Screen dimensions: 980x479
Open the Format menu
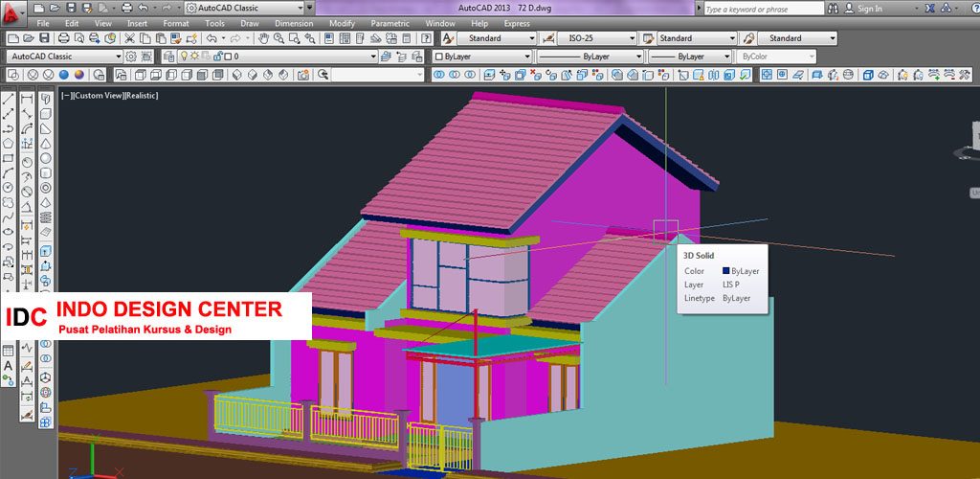click(x=176, y=24)
